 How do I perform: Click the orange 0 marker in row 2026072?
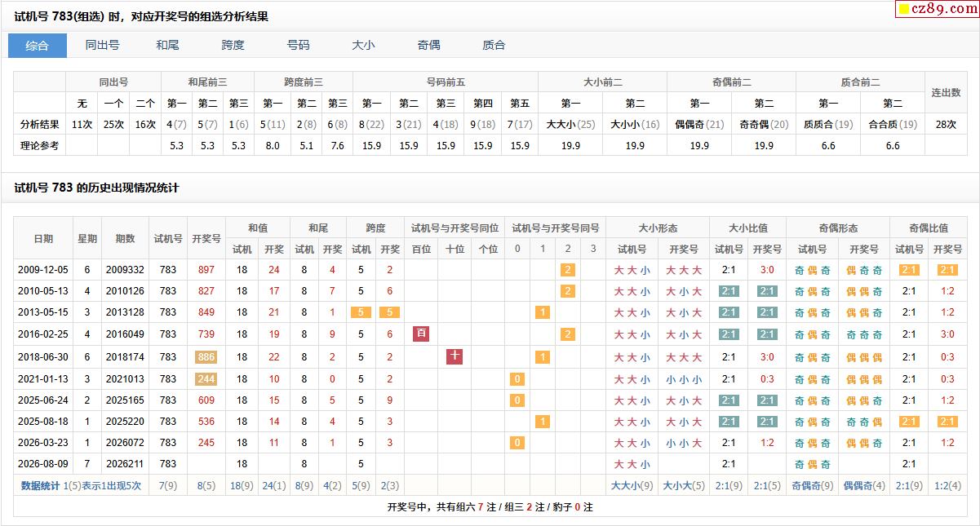[517, 443]
